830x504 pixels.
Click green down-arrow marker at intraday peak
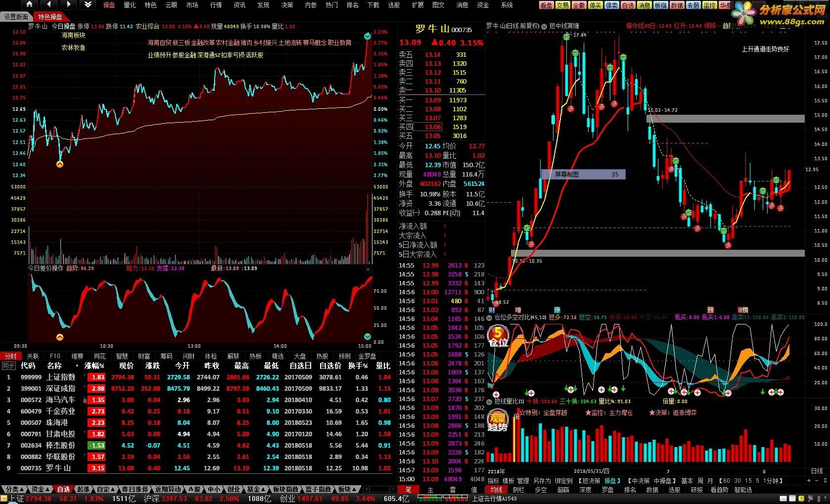(x=367, y=37)
